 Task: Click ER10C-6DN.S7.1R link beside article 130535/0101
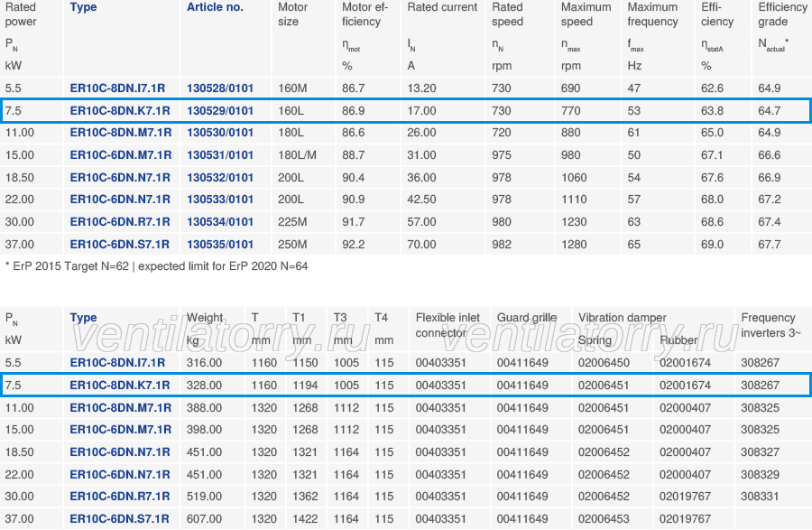[x=120, y=244]
